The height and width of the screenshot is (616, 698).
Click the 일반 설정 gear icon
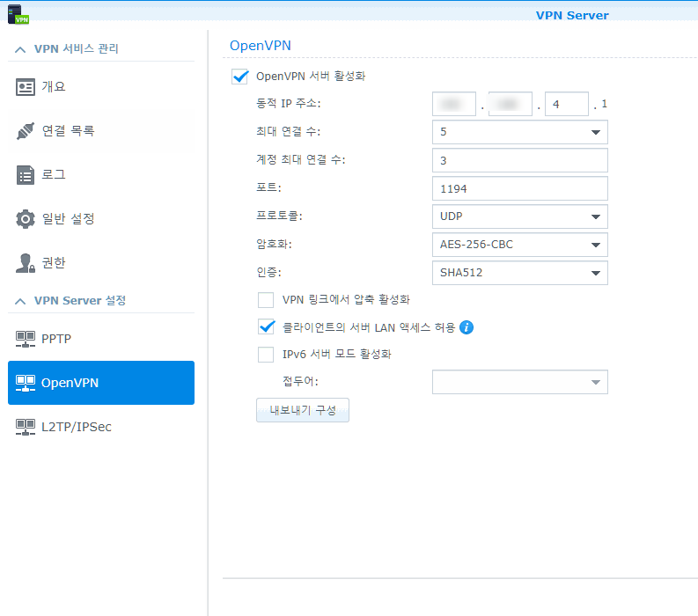26,219
